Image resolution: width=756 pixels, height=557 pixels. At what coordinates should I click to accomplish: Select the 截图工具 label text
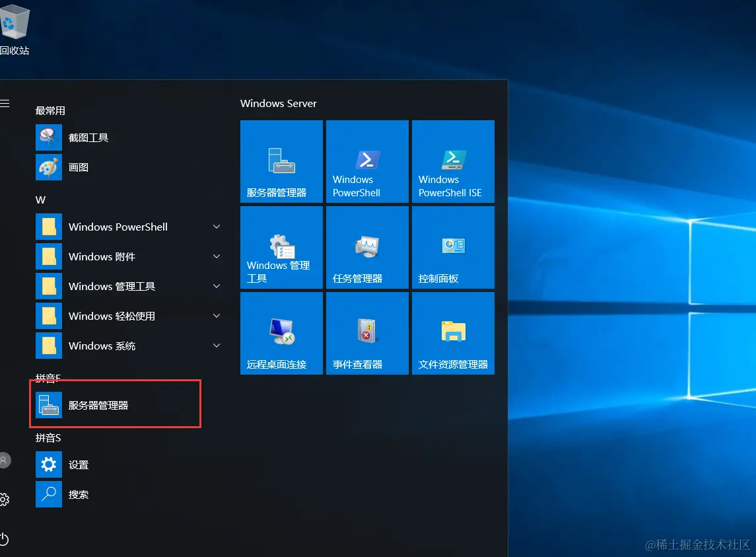[88, 137]
